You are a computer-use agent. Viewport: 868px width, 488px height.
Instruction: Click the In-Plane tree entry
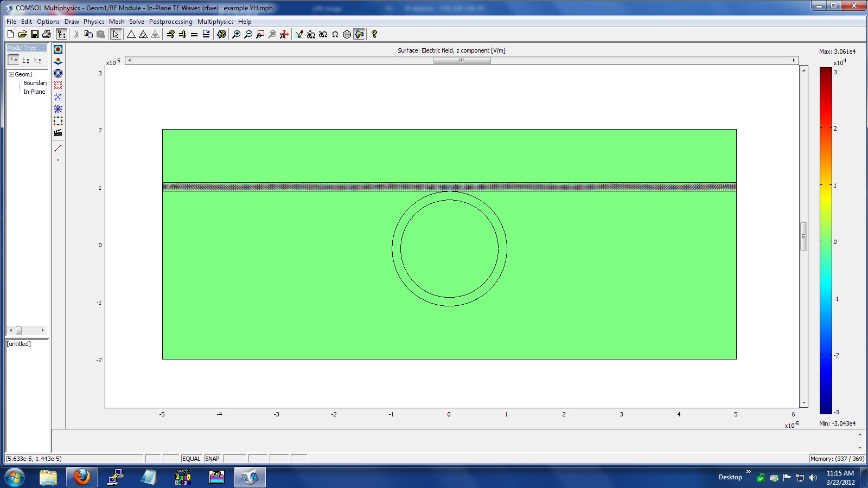pos(34,92)
